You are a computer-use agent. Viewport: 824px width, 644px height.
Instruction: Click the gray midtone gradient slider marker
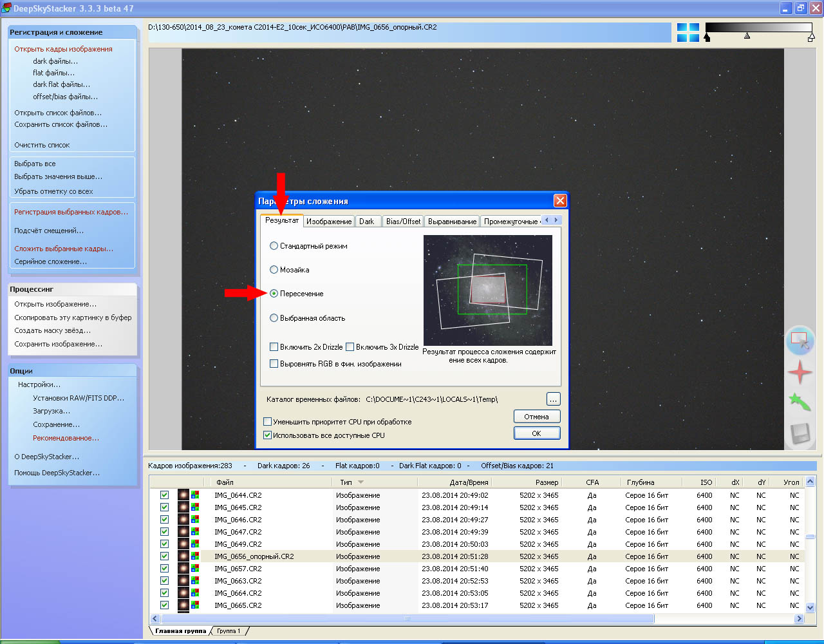click(x=747, y=36)
